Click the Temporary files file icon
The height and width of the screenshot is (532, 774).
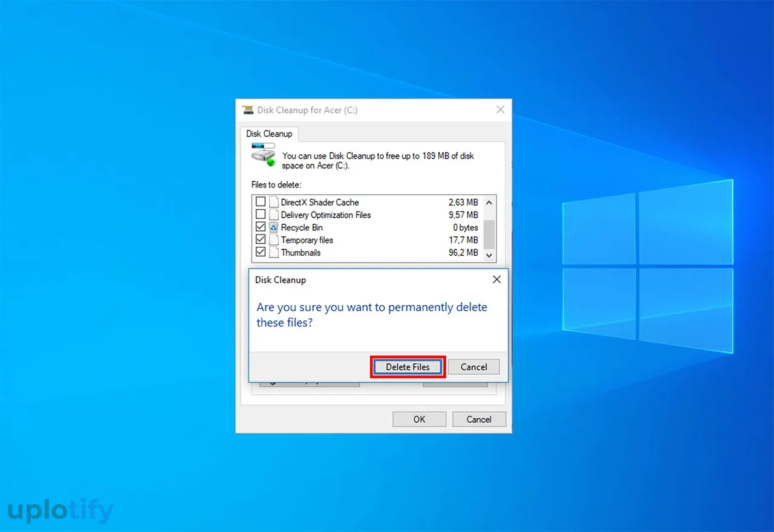[274, 240]
